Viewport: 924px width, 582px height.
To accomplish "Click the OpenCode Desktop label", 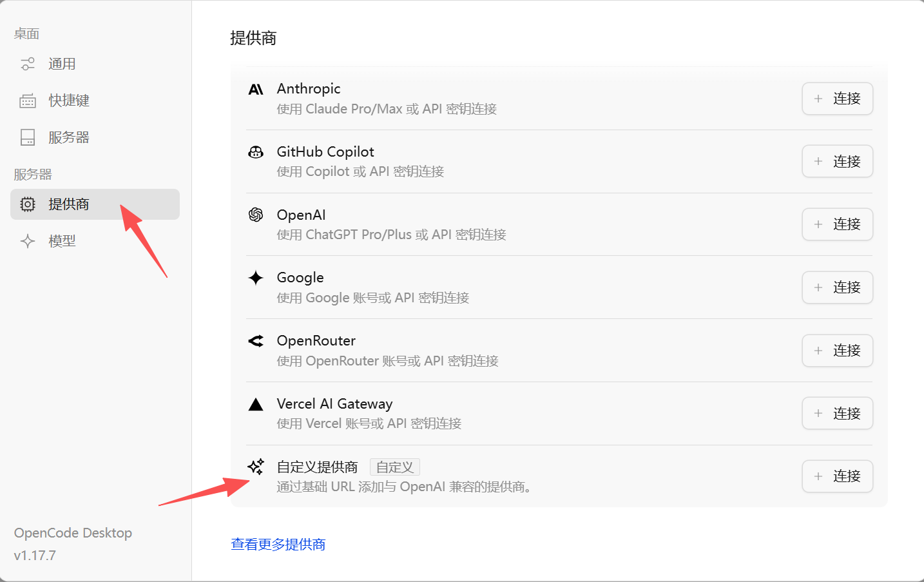I will click(73, 533).
